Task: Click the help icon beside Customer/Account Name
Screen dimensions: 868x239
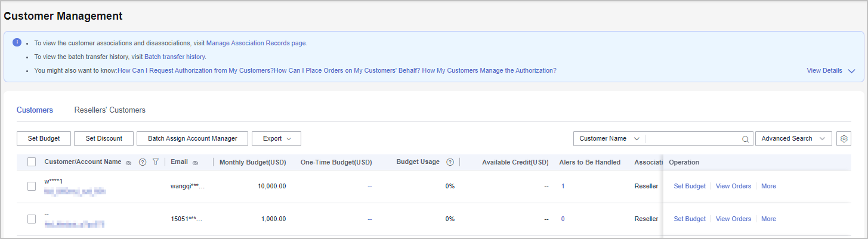Action: click(143, 162)
